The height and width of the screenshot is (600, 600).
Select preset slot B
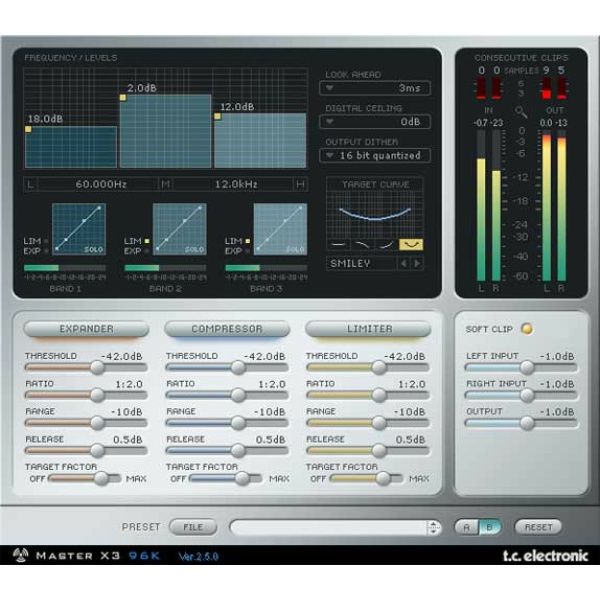(x=489, y=527)
